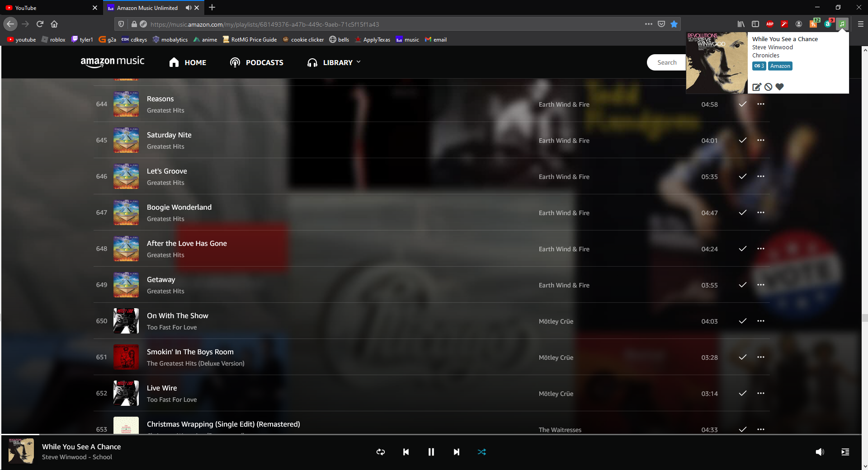Click the Let's Groove song title
The height and width of the screenshot is (470, 868).
[167, 171]
